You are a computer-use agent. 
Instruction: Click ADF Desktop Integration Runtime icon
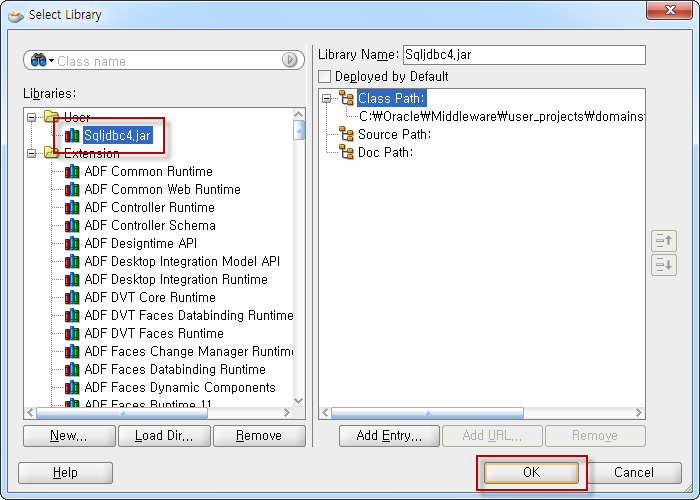tap(72, 279)
